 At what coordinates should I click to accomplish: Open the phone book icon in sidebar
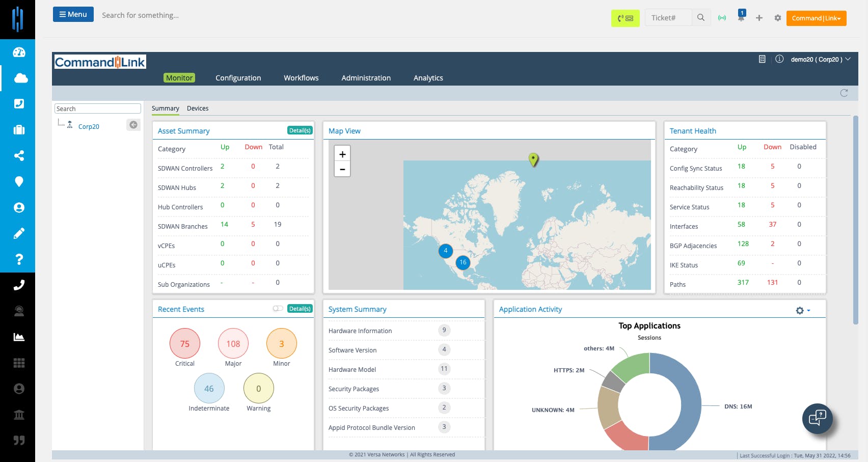[19, 103]
